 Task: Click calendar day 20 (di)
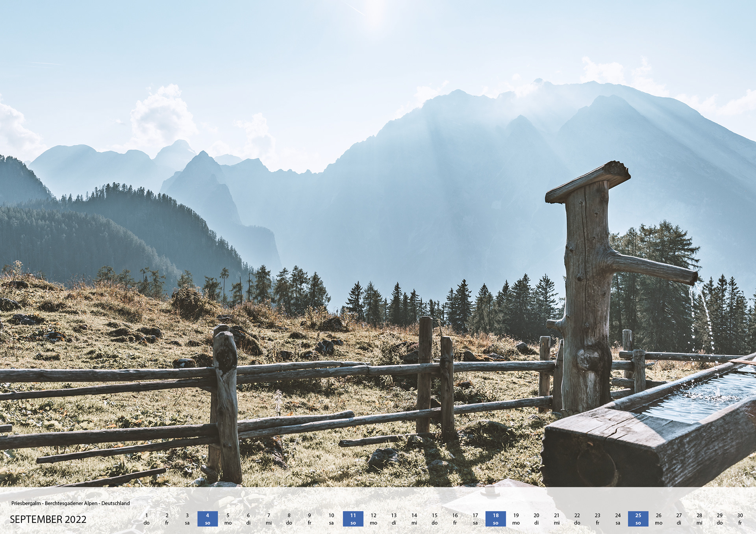tap(536, 519)
